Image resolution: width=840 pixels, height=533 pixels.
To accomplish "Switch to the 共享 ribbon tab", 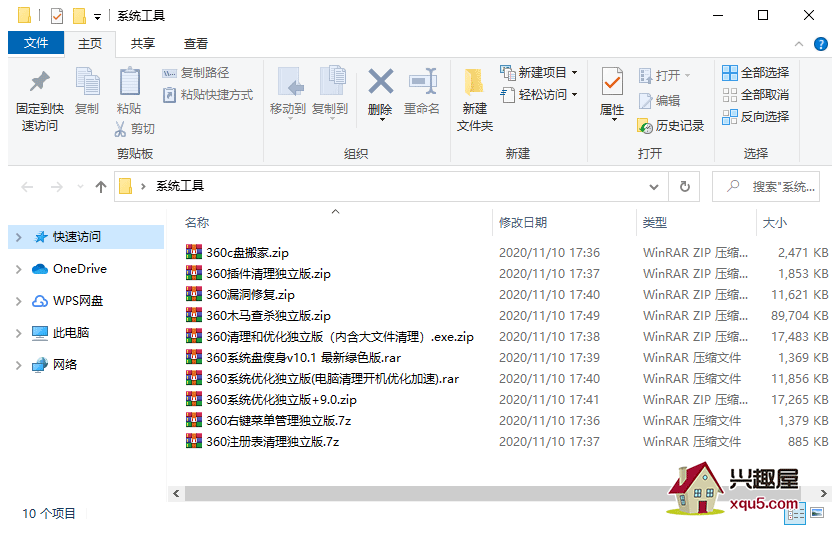I will click(x=142, y=43).
